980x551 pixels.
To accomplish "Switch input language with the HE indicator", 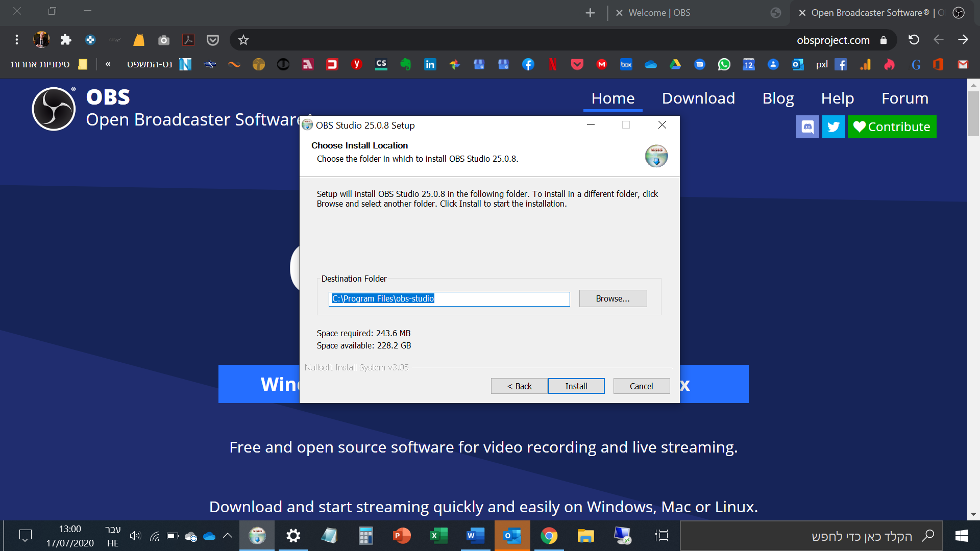I will [x=113, y=536].
